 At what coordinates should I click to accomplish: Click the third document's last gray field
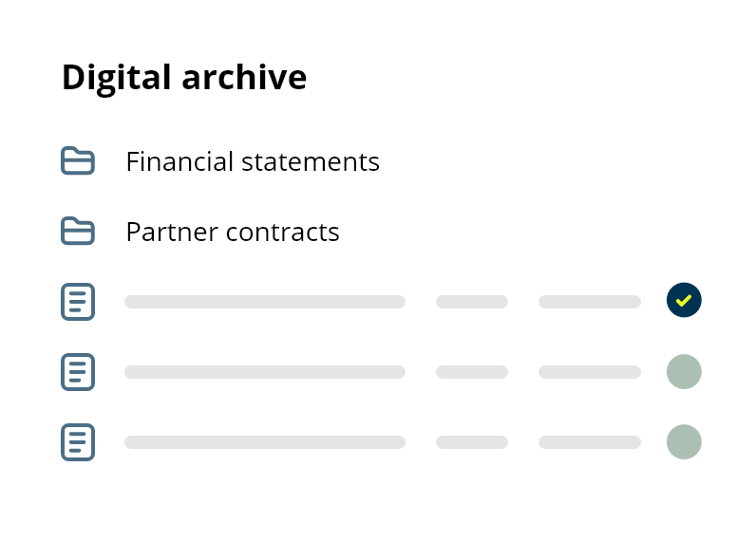[x=590, y=442]
